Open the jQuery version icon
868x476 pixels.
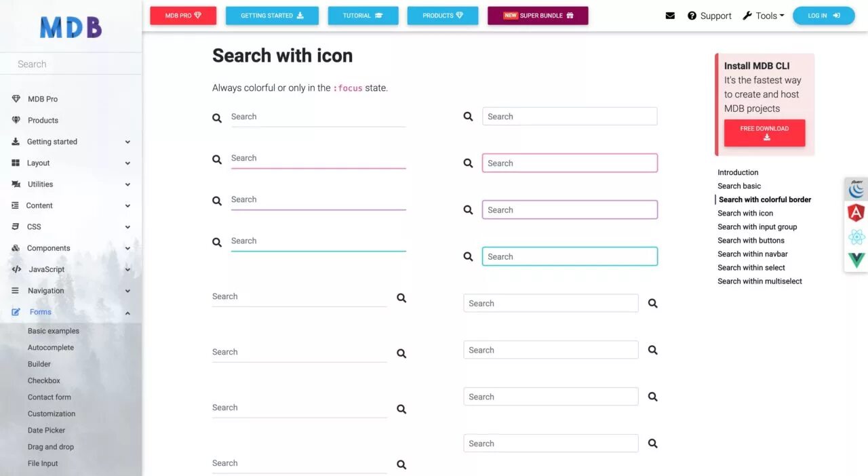pyautogui.click(x=856, y=189)
